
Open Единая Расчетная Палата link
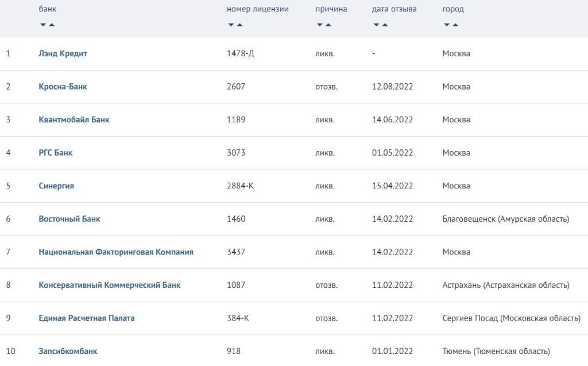pos(87,318)
